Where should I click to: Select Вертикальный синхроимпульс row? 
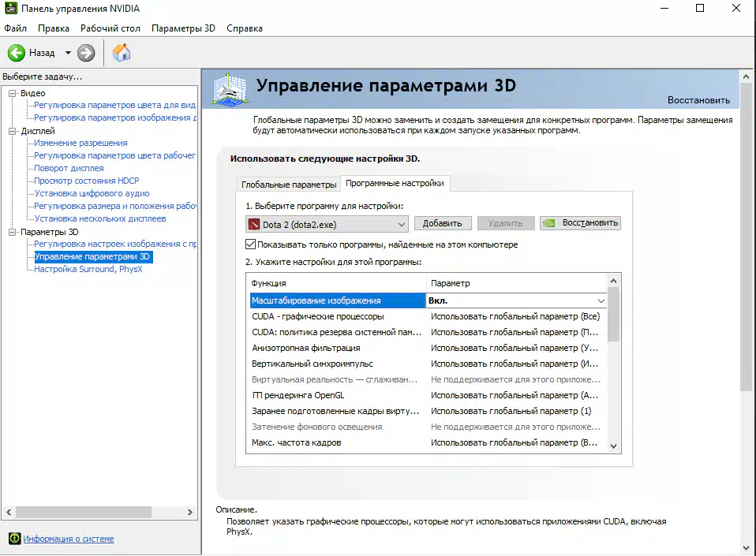pyautogui.click(x=428, y=364)
